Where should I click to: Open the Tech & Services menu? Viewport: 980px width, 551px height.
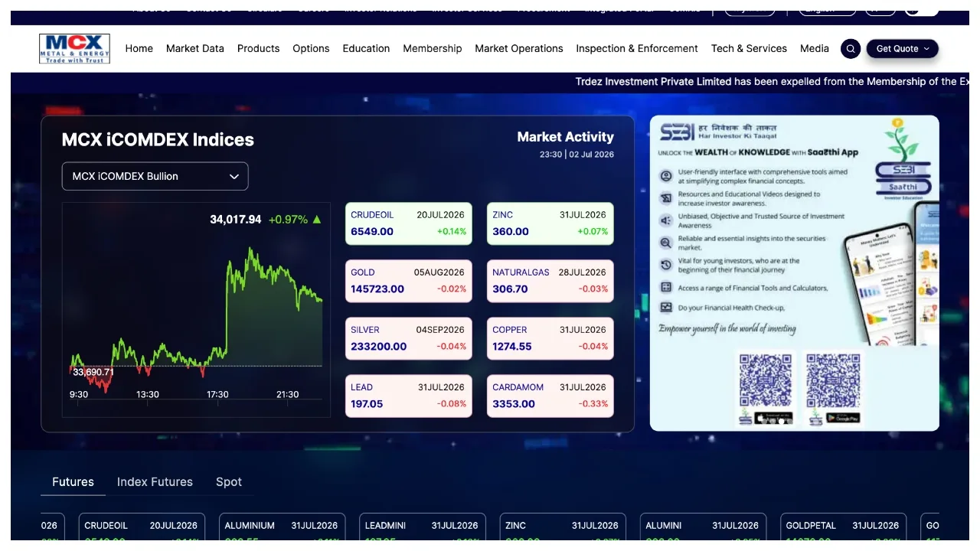pyautogui.click(x=749, y=48)
